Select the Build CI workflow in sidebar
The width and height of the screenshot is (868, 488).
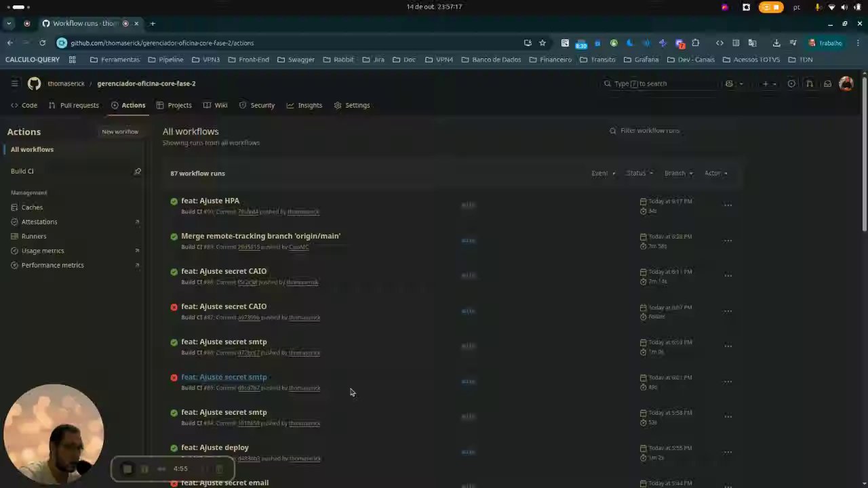point(22,171)
